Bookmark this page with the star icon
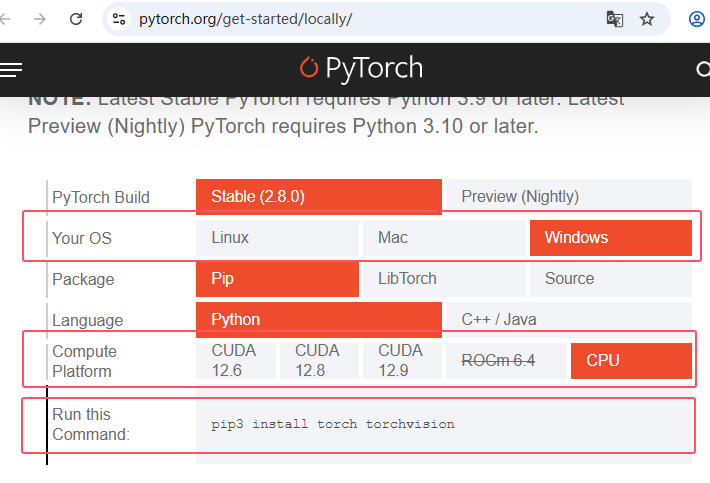710x483 pixels. coord(647,19)
